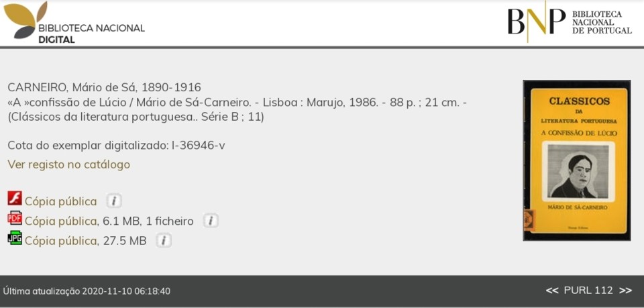Open the Flash 'Cópia pública' link
The image size is (644, 308).
(x=60, y=201)
